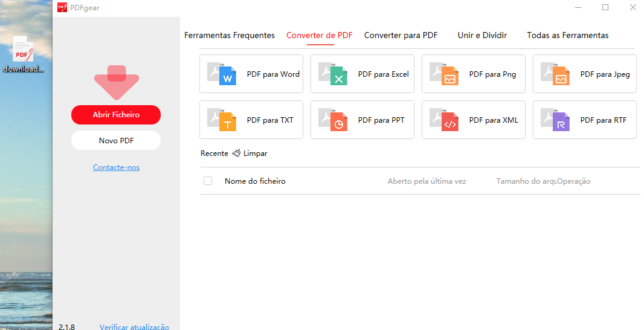Click Verificar atualização link
This screenshot has width=644, height=330.
tap(134, 327)
